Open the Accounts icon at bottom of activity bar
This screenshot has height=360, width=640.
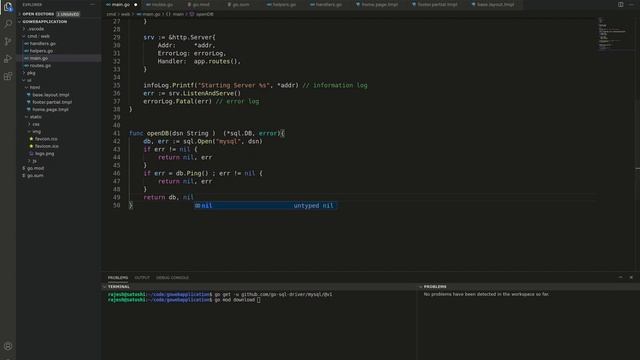8,346
